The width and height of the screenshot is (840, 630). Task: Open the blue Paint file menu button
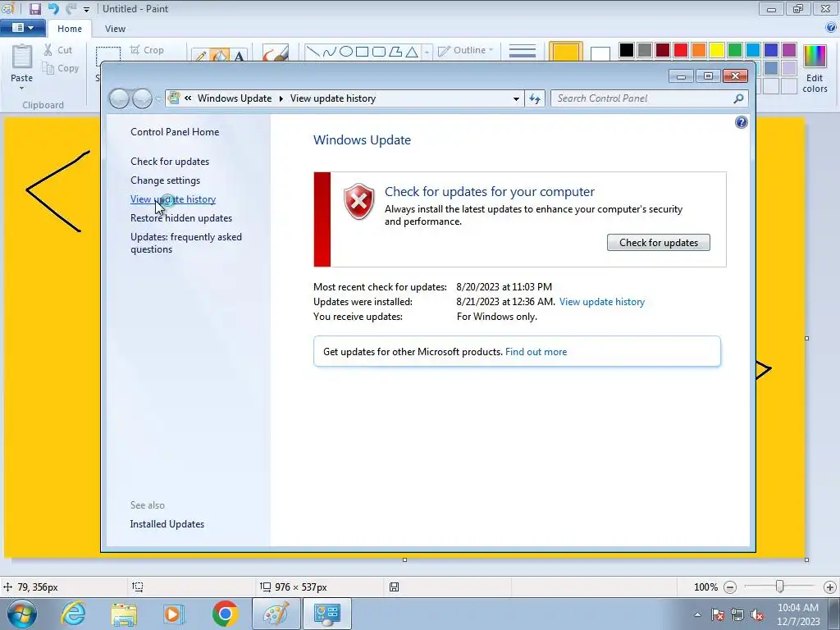click(22, 28)
